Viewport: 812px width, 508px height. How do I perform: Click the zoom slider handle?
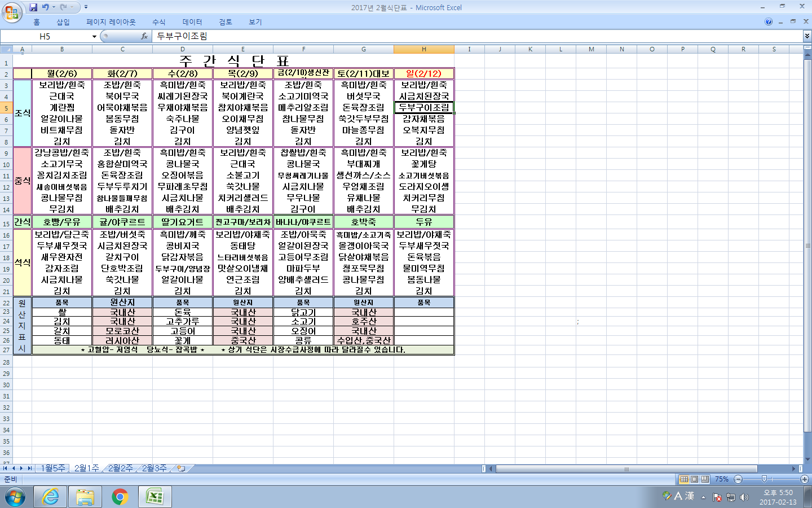pos(764,479)
